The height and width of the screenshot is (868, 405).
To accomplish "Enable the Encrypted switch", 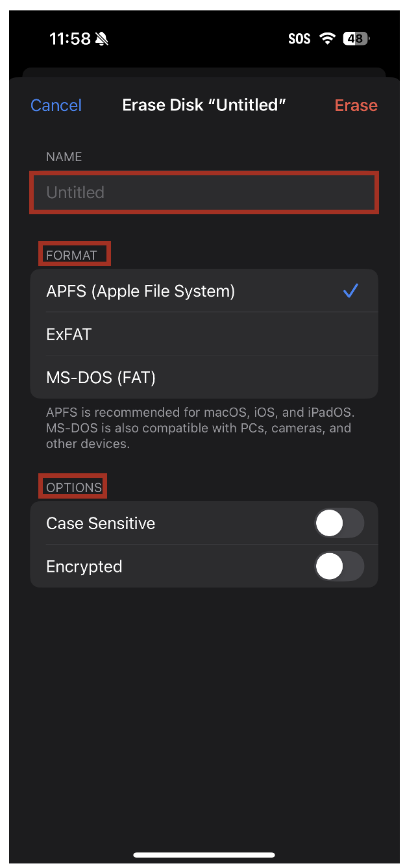I will tap(339, 567).
